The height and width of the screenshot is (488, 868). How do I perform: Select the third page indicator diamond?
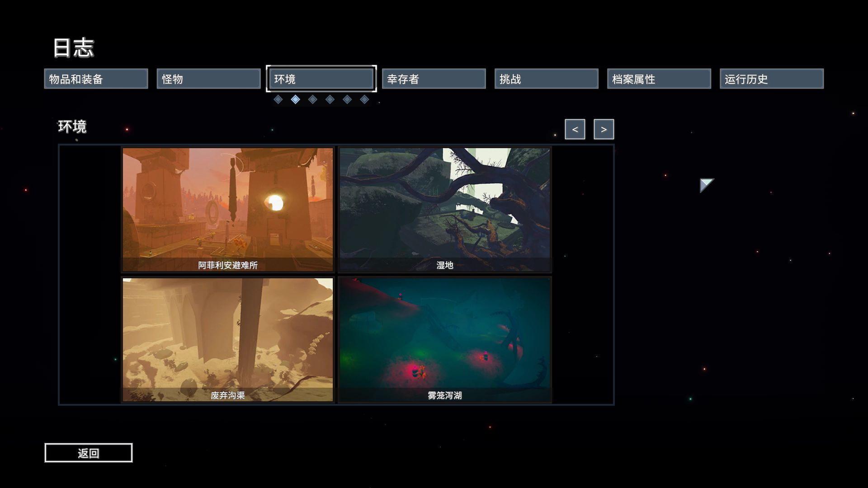tap(312, 99)
